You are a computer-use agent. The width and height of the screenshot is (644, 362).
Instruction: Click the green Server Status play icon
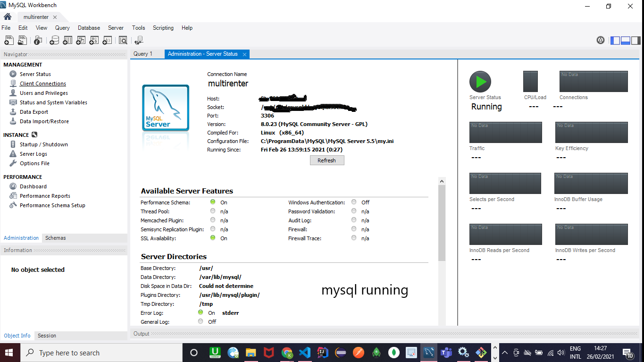coord(480,82)
